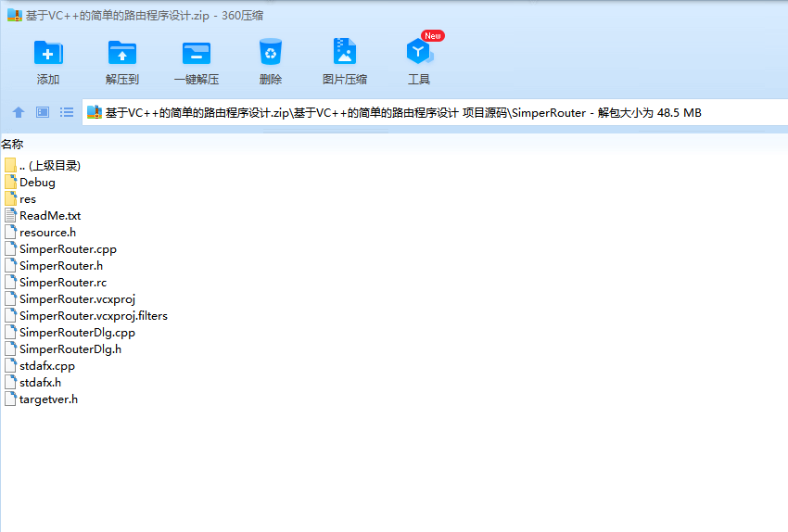Open the 工具 (Tools) icon marked New
This screenshot has width=788, height=532.
tap(419, 51)
